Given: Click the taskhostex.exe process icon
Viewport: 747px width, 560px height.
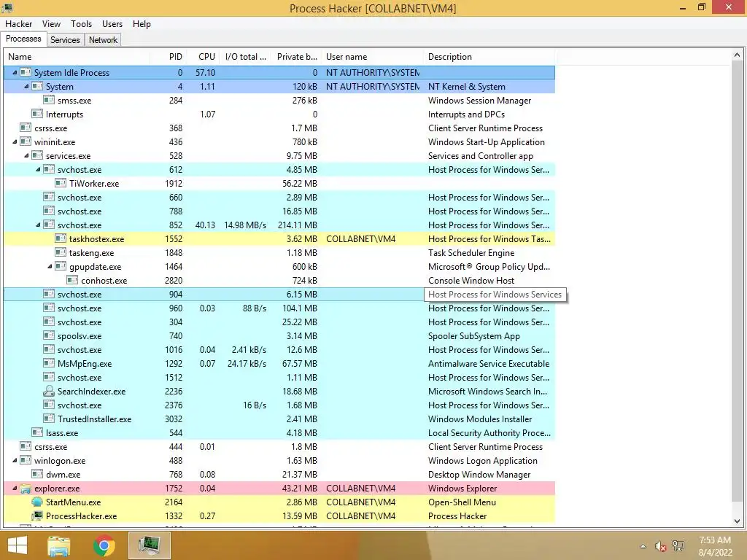Looking at the screenshot, I should point(61,238).
